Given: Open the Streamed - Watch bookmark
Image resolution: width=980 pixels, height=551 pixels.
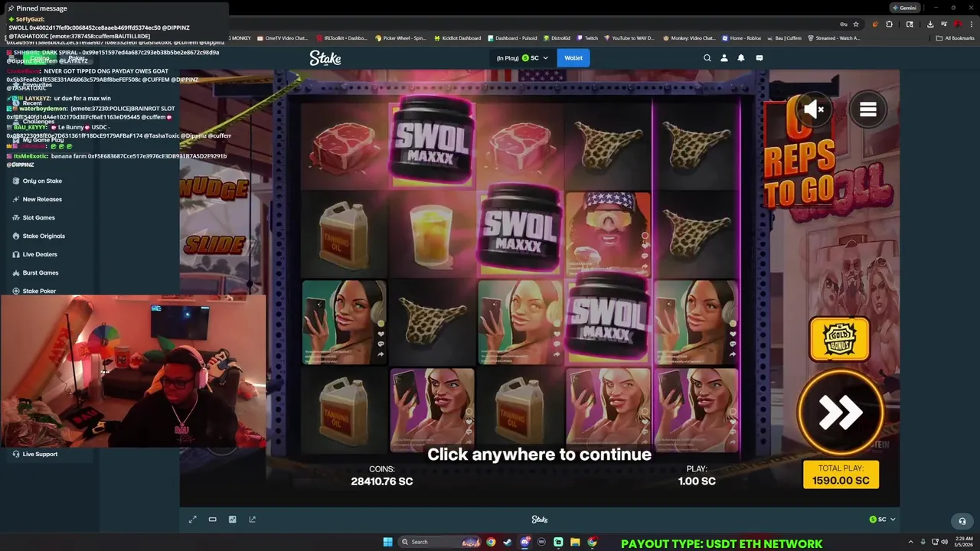Looking at the screenshot, I should [x=835, y=38].
